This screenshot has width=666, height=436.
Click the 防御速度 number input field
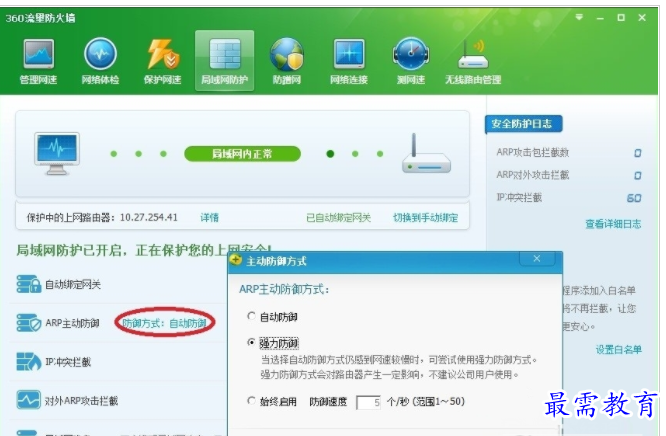369,402
